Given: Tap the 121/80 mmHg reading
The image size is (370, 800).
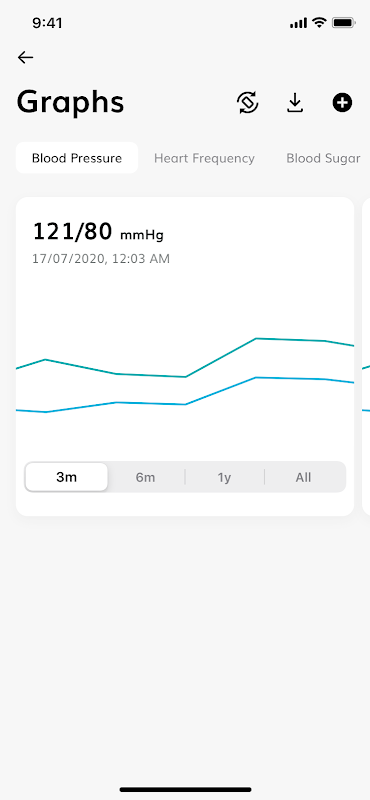Looking at the screenshot, I should point(98,232).
